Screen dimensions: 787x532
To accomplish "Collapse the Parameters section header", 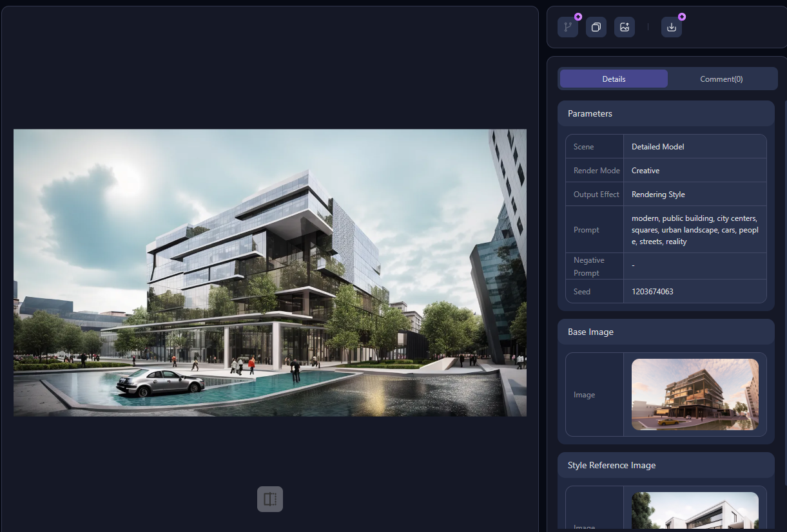I will click(x=665, y=113).
